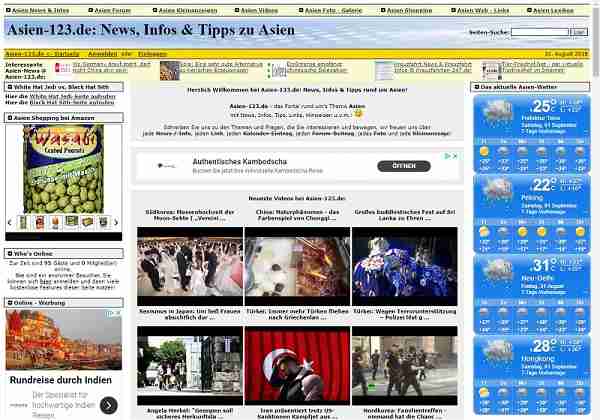600x420 pixels.
Task: Show previous products in the Amazon carousel
Action: tap(10, 222)
